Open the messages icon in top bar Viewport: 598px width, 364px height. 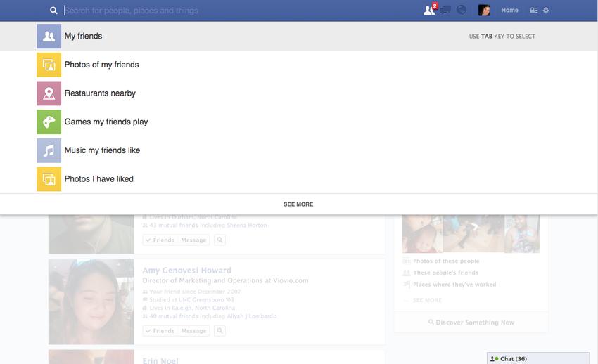tap(445, 10)
